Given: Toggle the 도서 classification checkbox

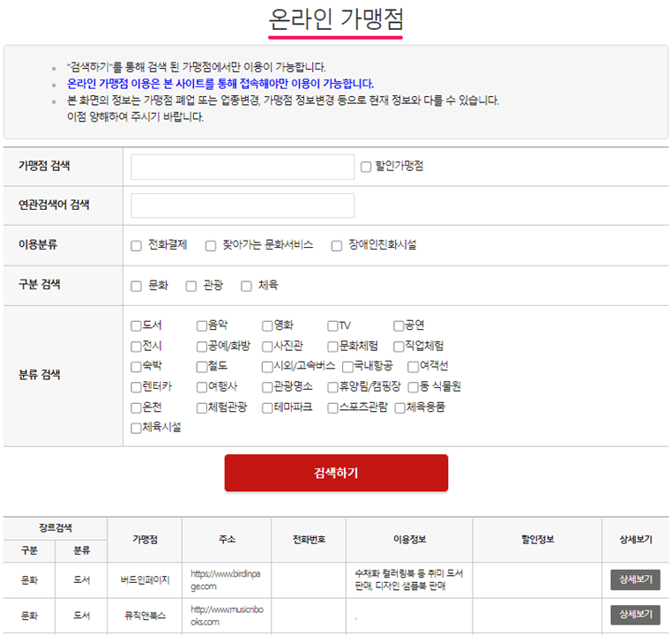Looking at the screenshot, I should (x=137, y=326).
